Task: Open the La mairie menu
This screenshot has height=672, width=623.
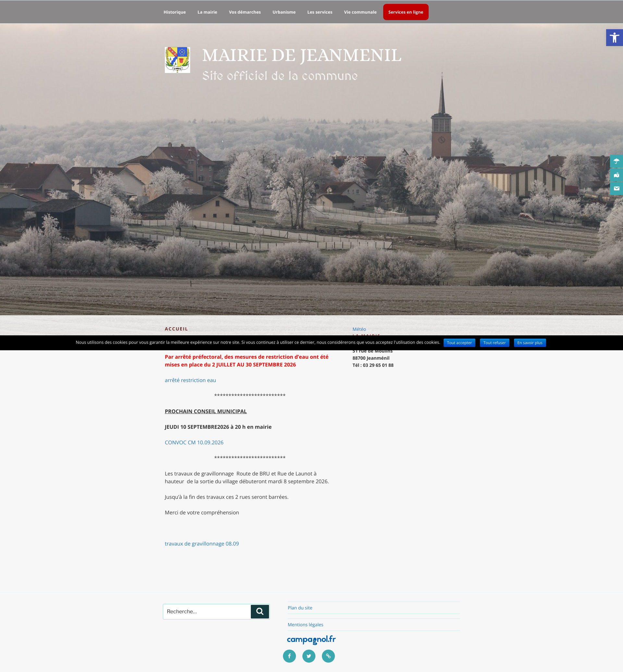Action: [207, 12]
